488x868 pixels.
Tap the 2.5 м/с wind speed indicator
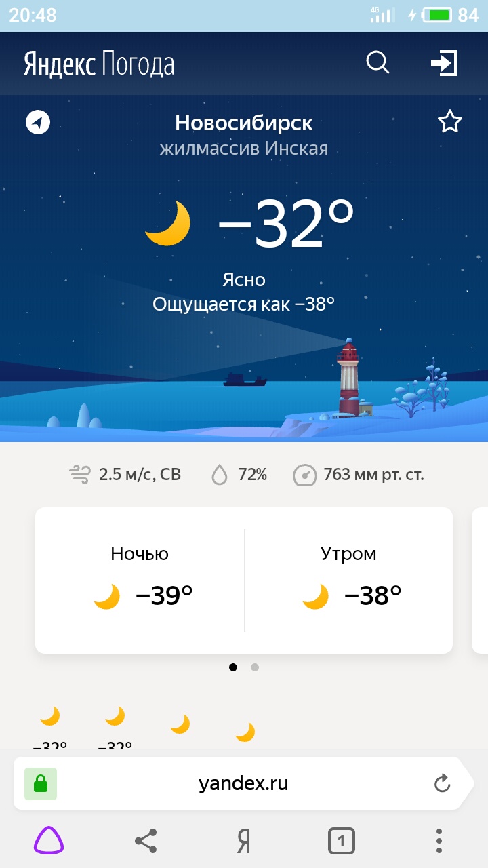[125, 475]
